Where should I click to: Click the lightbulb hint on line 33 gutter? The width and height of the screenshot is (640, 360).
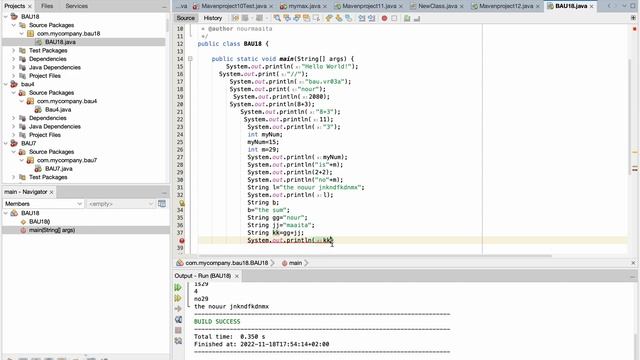[x=182, y=202]
